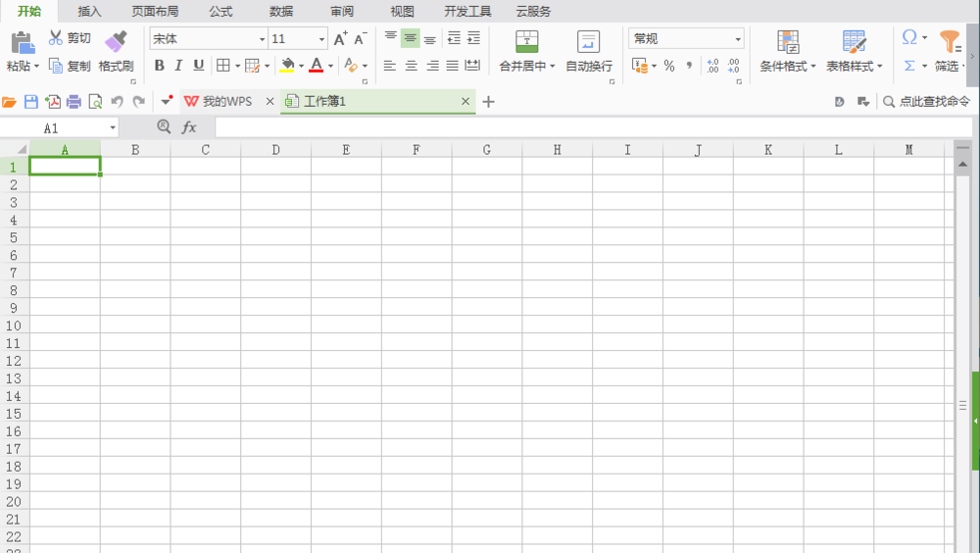Close the 工作簿1 document tab
The width and height of the screenshot is (980, 553).
[x=465, y=101]
